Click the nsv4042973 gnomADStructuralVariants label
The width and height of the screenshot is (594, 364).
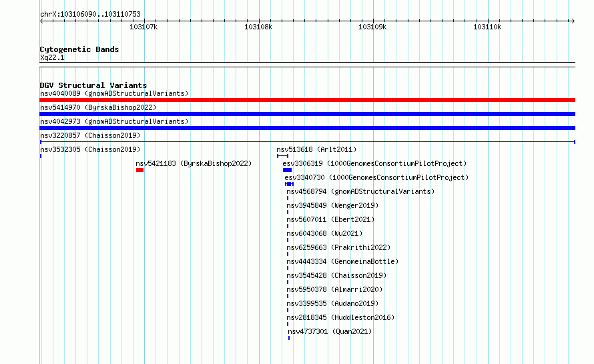(114, 121)
